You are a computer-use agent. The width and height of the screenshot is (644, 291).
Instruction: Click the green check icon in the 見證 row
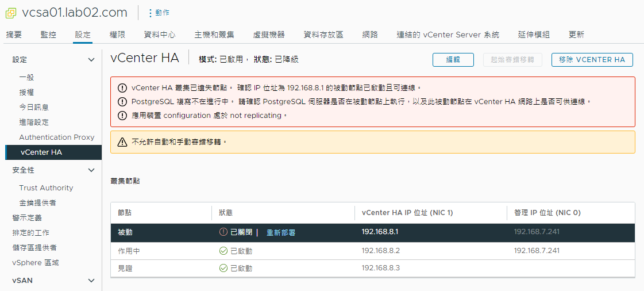pyautogui.click(x=223, y=269)
